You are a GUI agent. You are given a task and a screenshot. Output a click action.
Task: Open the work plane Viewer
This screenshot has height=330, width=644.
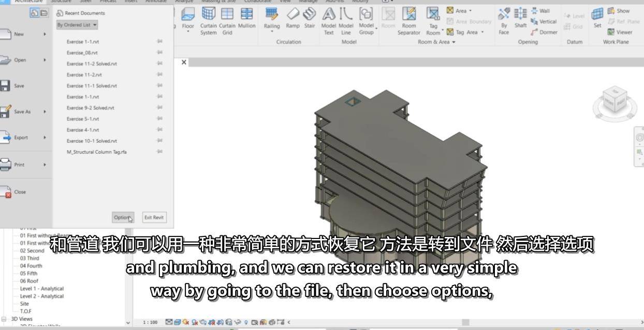click(620, 32)
